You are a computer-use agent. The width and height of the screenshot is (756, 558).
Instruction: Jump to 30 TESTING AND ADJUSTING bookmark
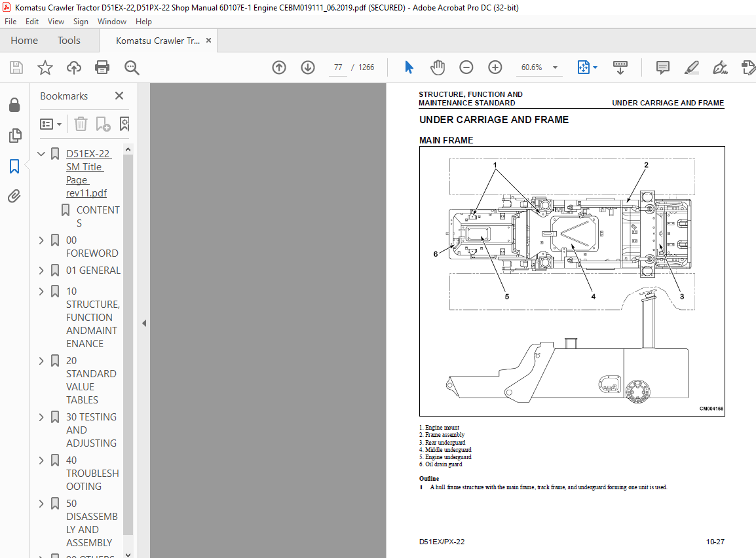click(x=91, y=430)
